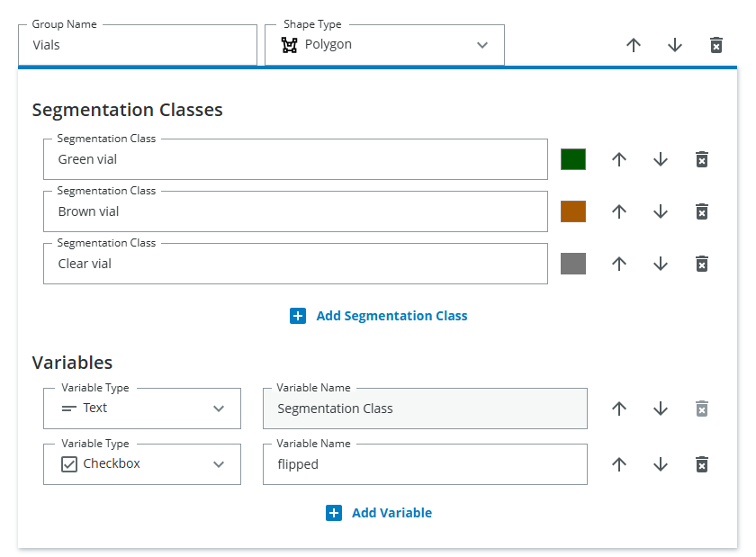Move the Segmentation Class variable up
Screen dimensions: 756x557
pos(619,409)
